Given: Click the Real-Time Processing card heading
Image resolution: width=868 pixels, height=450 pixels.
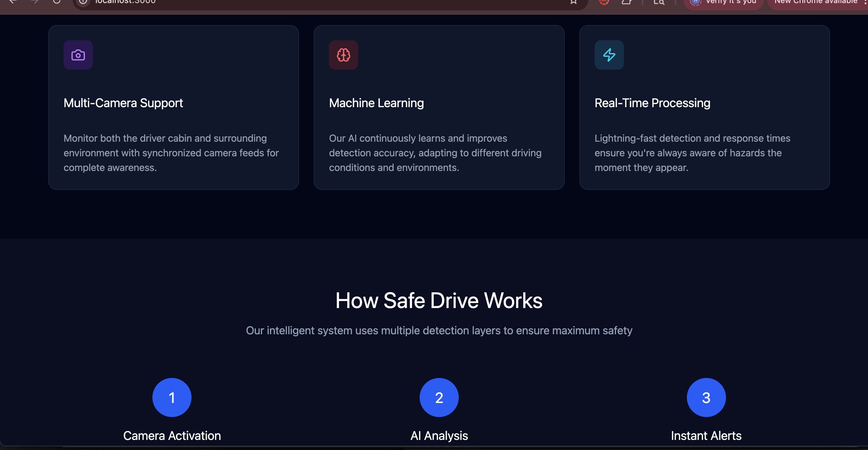Looking at the screenshot, I should [652, 103].
